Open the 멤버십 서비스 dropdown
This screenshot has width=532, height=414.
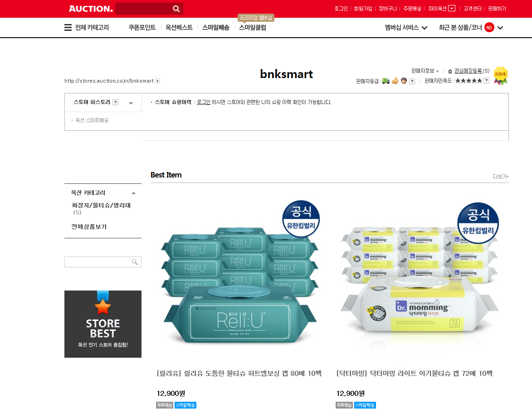tap(406, 28)
